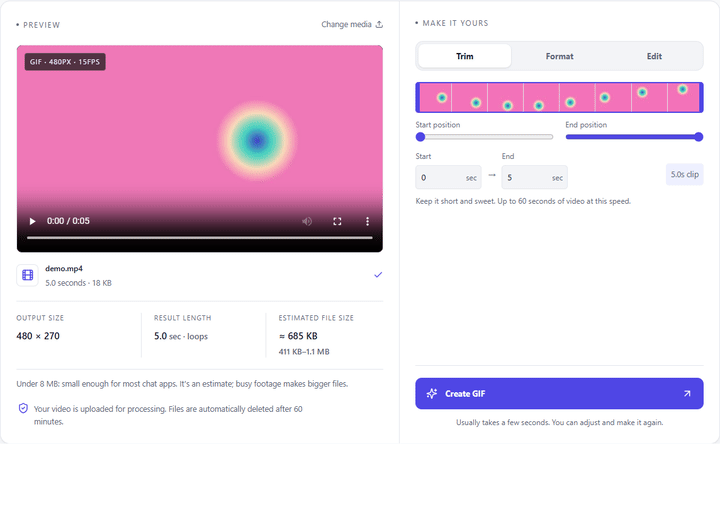Click the arrow icon on the Create GIF button
Screen dimensions: 720x520
pyautogui.click(x=687, y=394)
